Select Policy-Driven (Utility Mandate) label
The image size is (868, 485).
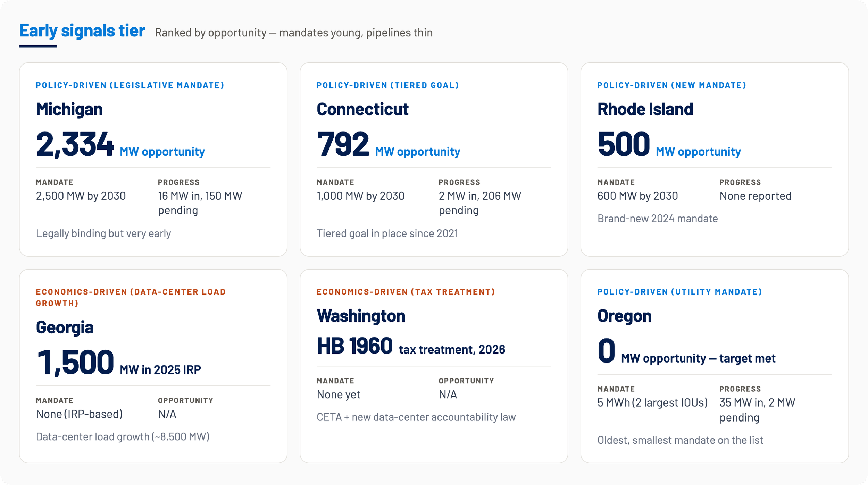(x=680, y=292)
